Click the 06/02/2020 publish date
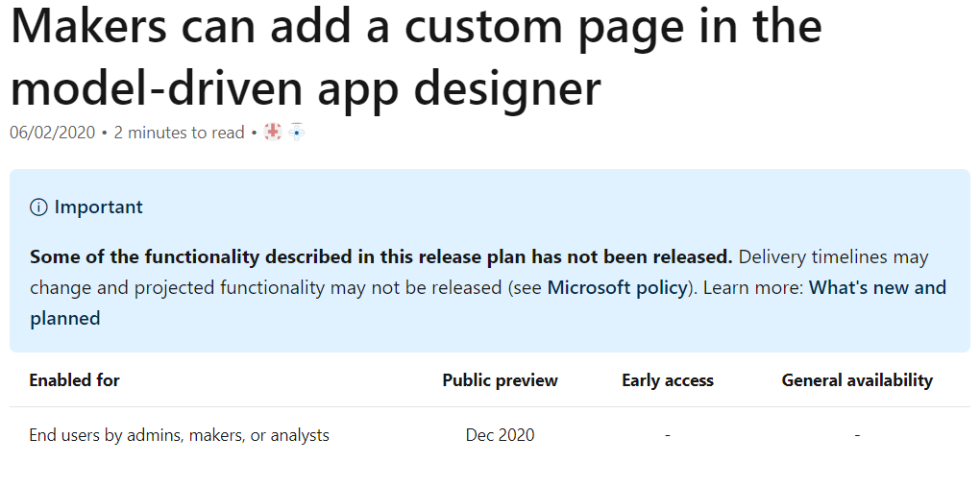The height and width of the screenshot is (487, 980). coord(53,133)
